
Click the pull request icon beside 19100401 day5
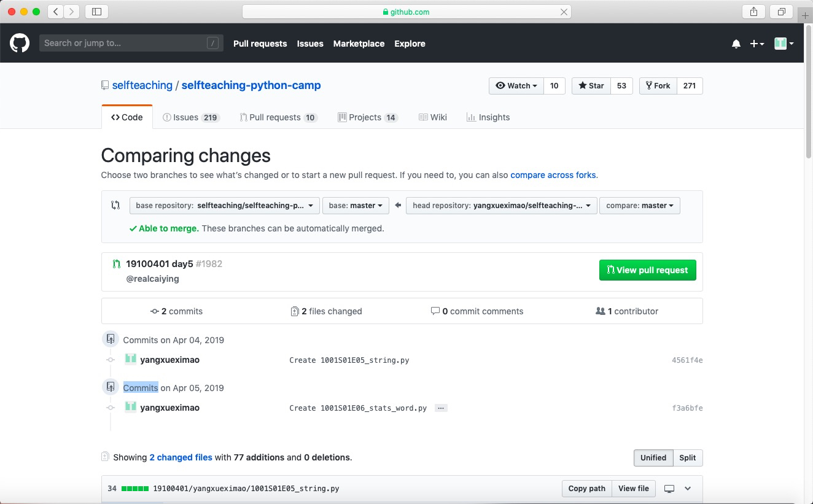coord(117,264)
